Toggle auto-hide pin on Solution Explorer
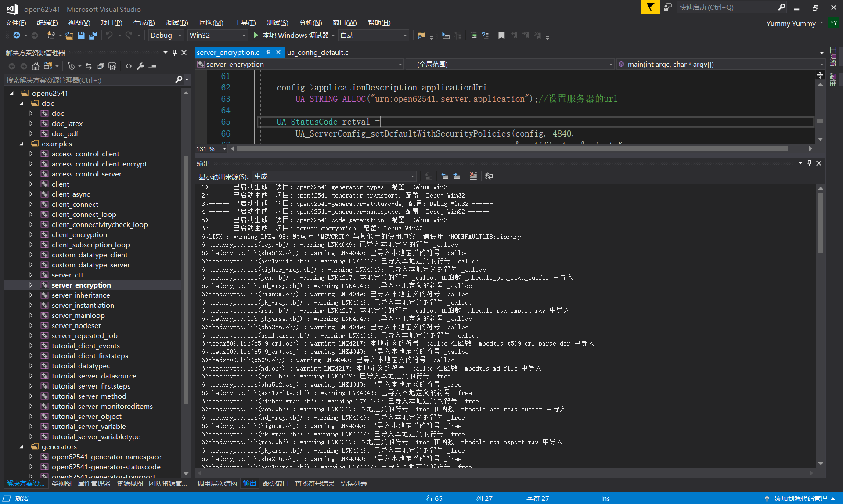843x504 pixels. tap(174, 53)
